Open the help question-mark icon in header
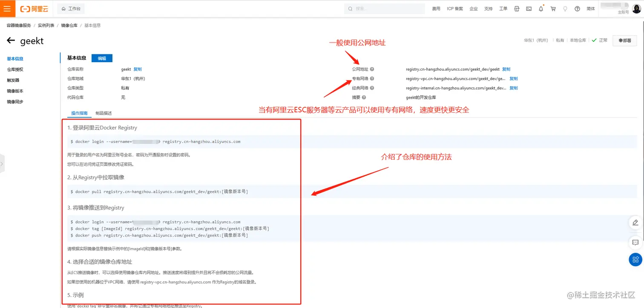 tap(578, 9)
